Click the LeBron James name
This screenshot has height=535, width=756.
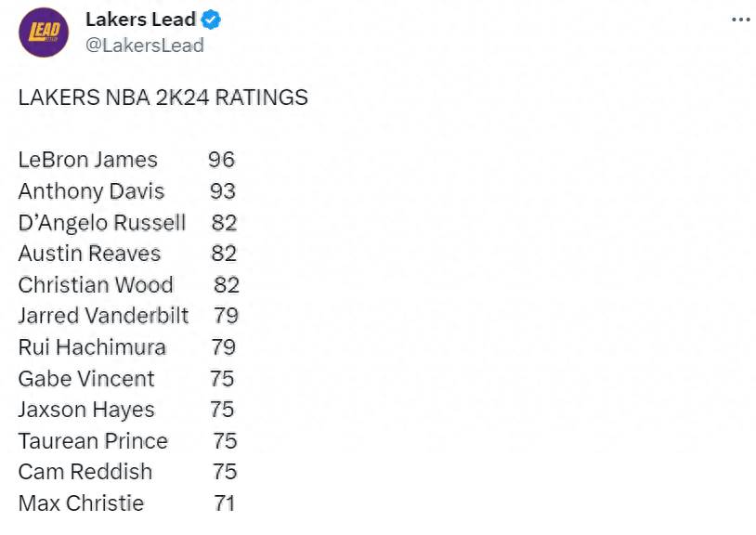click(87, 160)
